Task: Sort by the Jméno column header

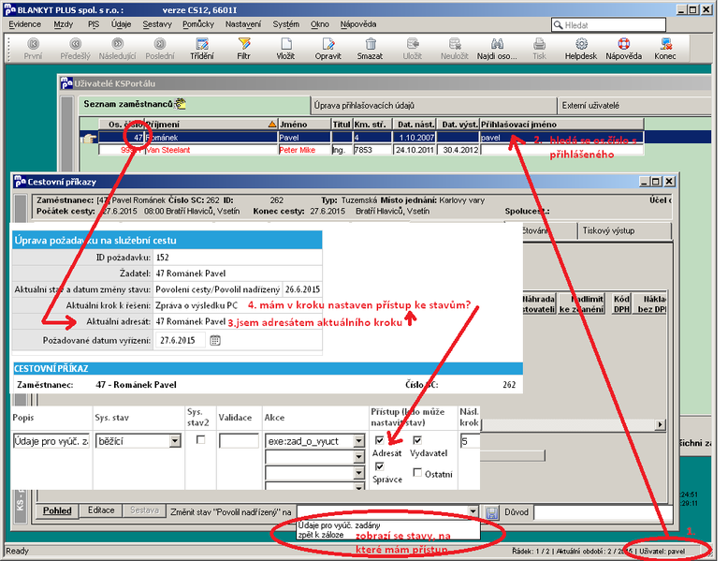Action: click(304, 125)
